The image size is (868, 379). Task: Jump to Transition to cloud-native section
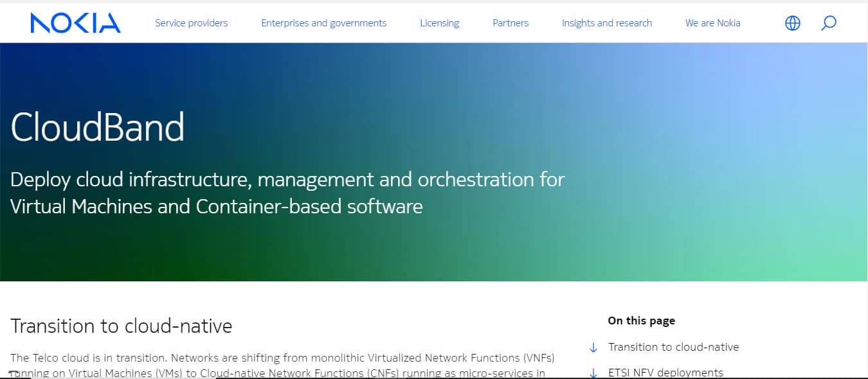point(673,347)
